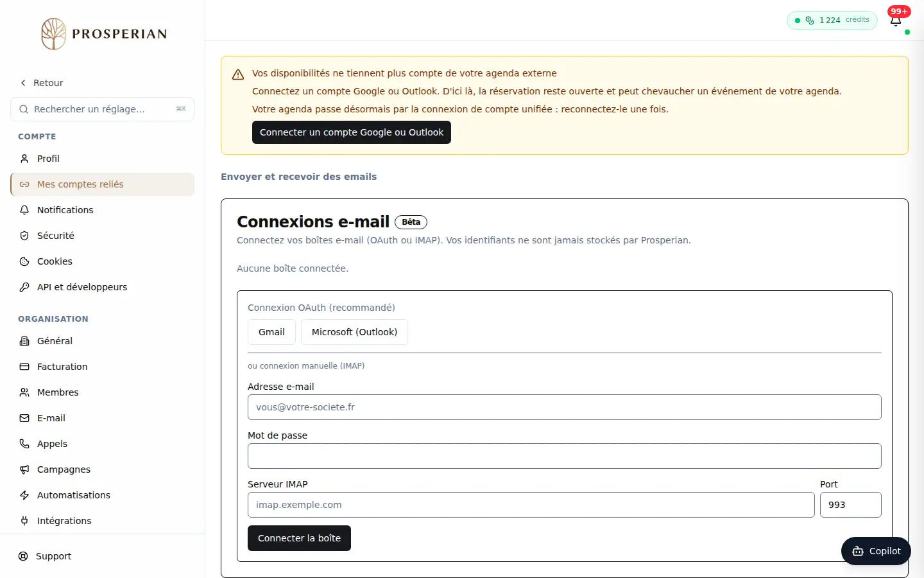Click the lightning icon beside Automatisations

24,495
